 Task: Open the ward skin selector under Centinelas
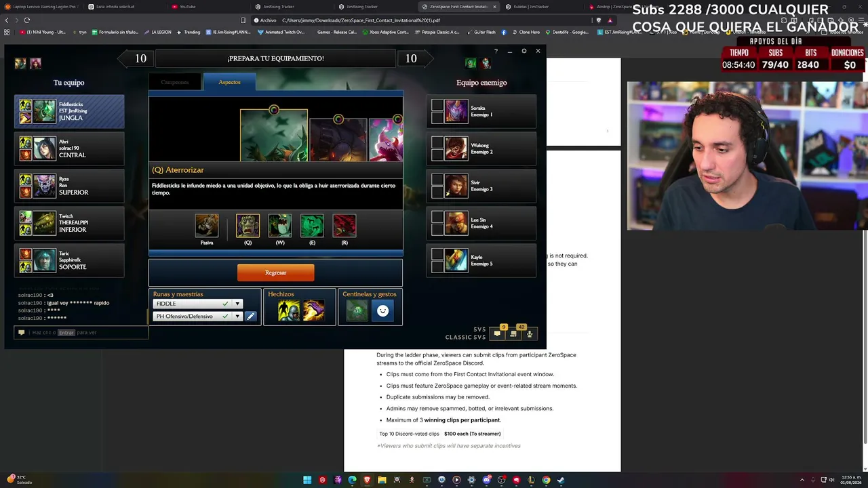[357, 310]
